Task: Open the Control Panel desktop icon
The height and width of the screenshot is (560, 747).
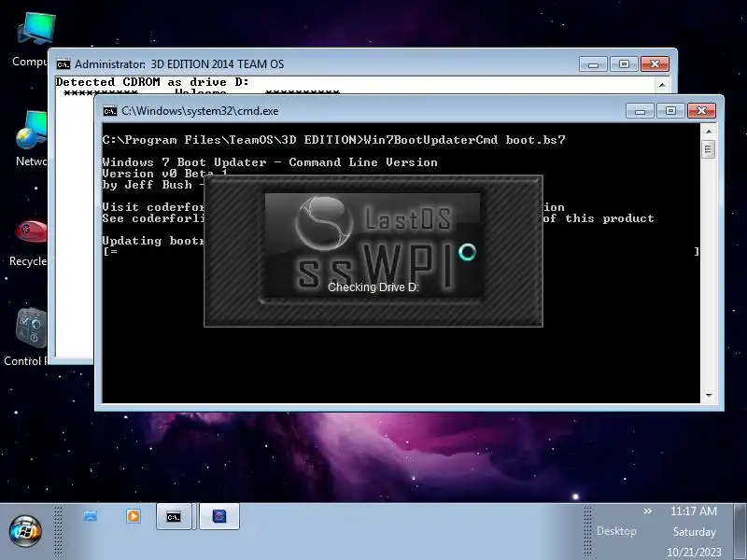Action: click(x=27, y=337)
